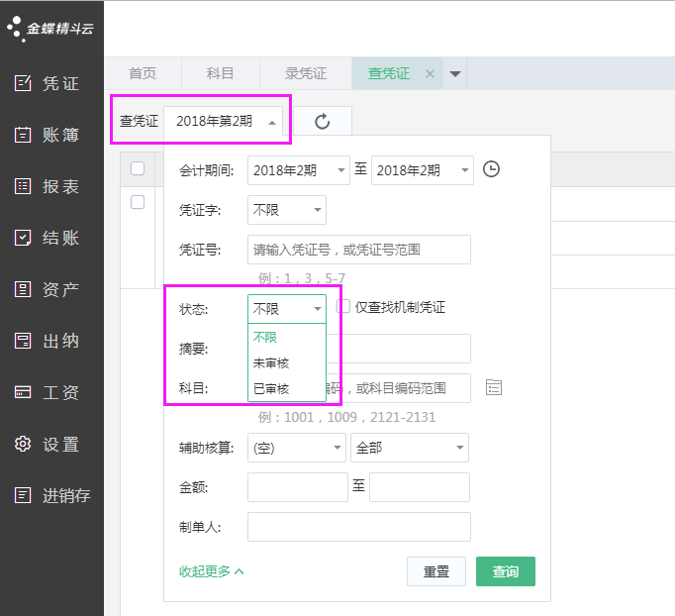Viewport: 675px width, 616px height.
Task: Open the 结账 sidebar icon
Action: click(23, 238)
